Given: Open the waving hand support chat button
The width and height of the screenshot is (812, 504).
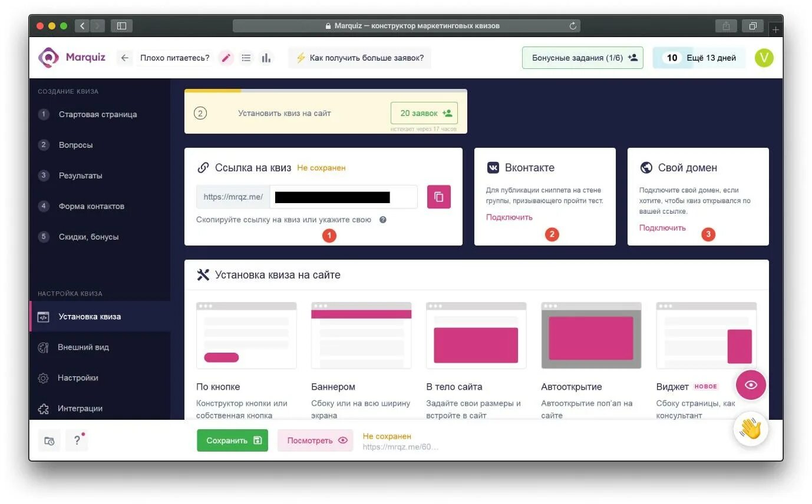Looking at the screenshot, I should coord(751,429).
